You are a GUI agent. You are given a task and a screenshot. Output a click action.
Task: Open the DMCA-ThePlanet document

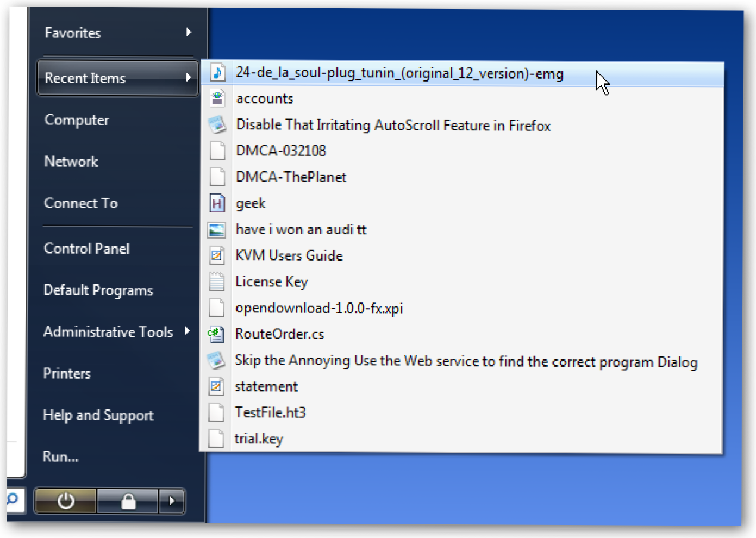click(x=291, y=177)
